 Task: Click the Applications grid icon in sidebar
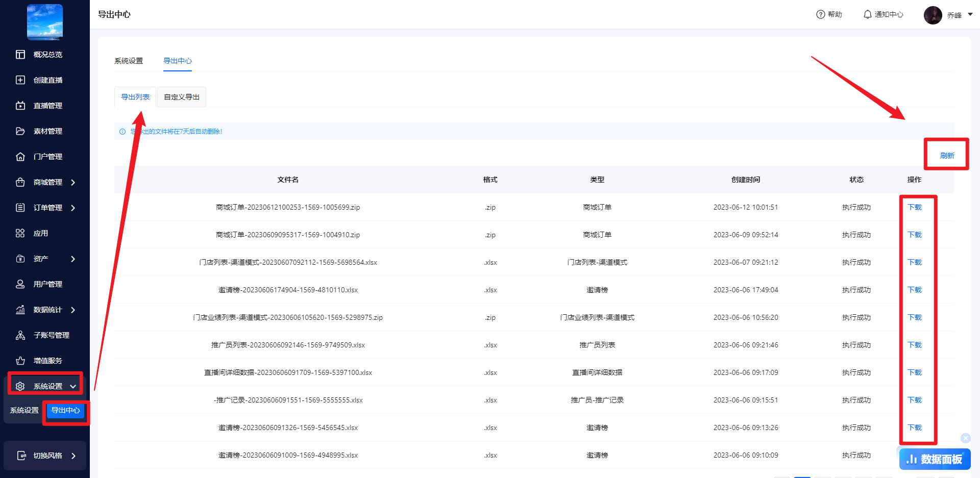coord(20,233)
